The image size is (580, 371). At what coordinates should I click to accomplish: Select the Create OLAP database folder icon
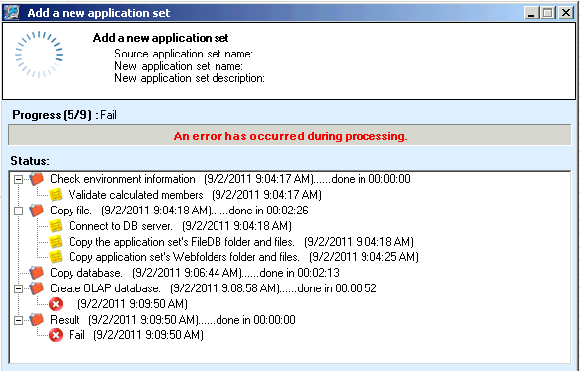(x=37, y=288)
